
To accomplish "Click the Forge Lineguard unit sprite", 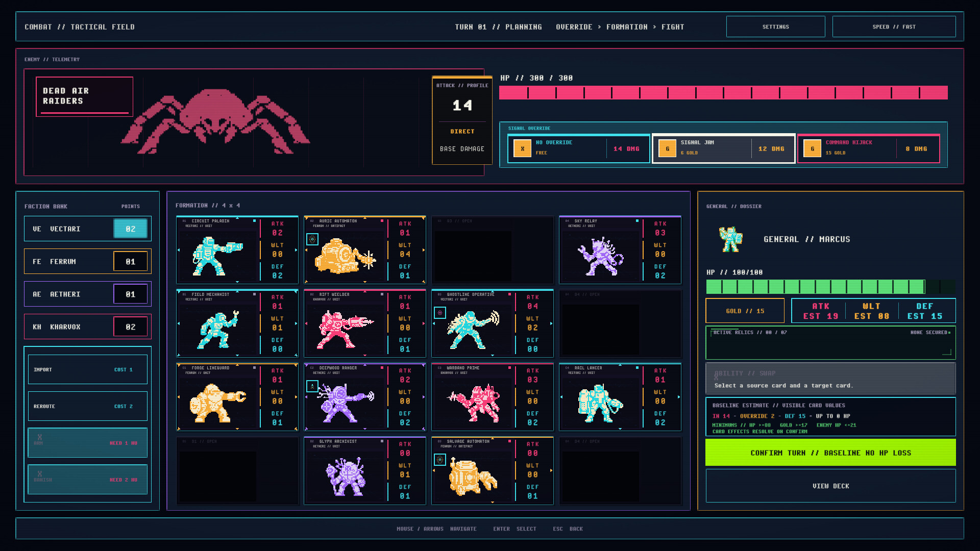I will pos(217,403).
